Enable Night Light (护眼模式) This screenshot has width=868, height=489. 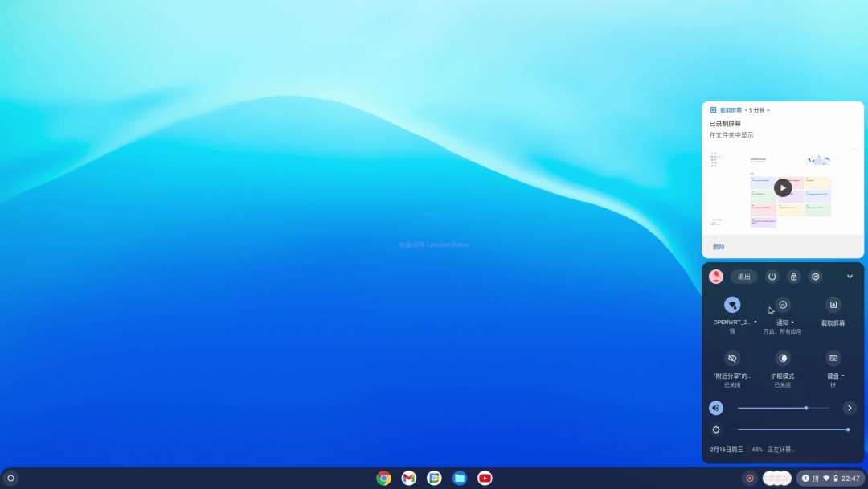[783, 359]
